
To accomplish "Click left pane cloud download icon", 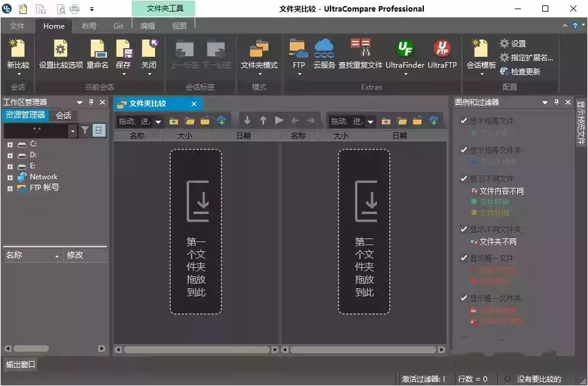I will pos(221,121).
